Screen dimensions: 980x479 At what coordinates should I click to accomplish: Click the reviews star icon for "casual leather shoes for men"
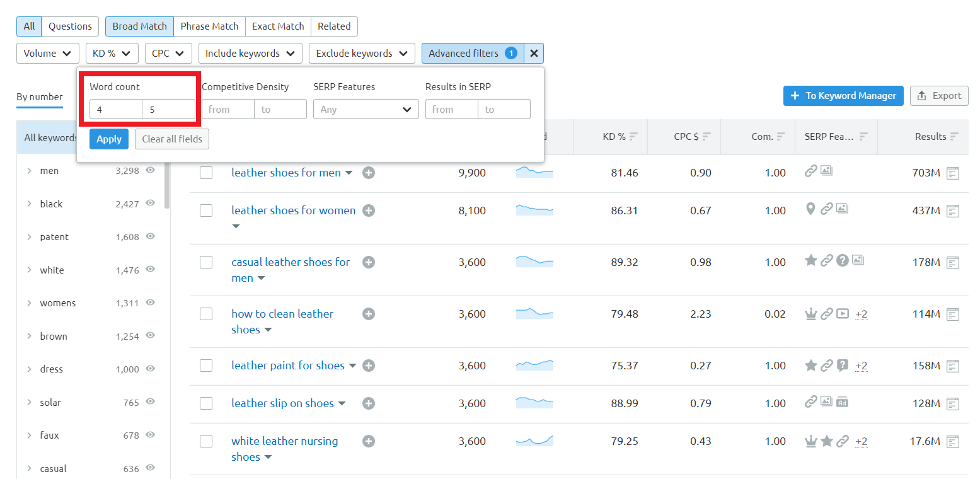click(811, 260)
